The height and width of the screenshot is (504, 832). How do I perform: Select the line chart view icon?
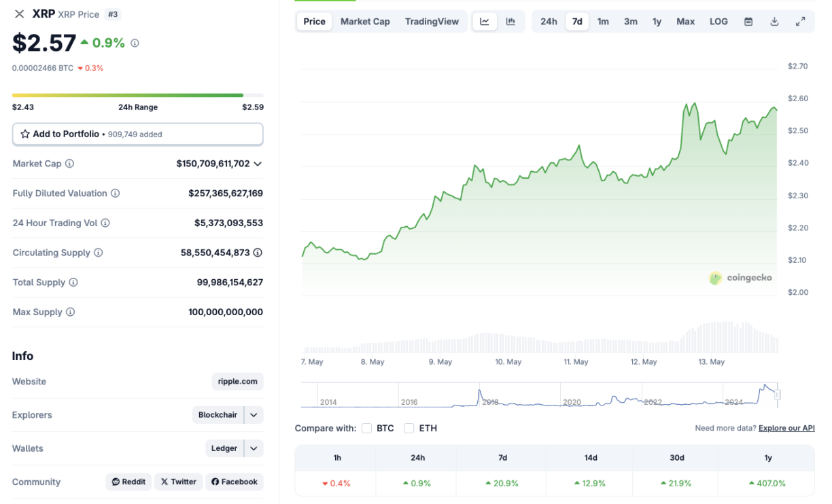coord(484,21)
